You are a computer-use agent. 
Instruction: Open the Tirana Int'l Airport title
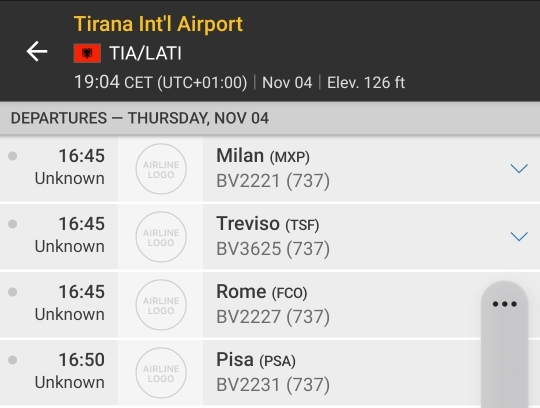[158, 24]
